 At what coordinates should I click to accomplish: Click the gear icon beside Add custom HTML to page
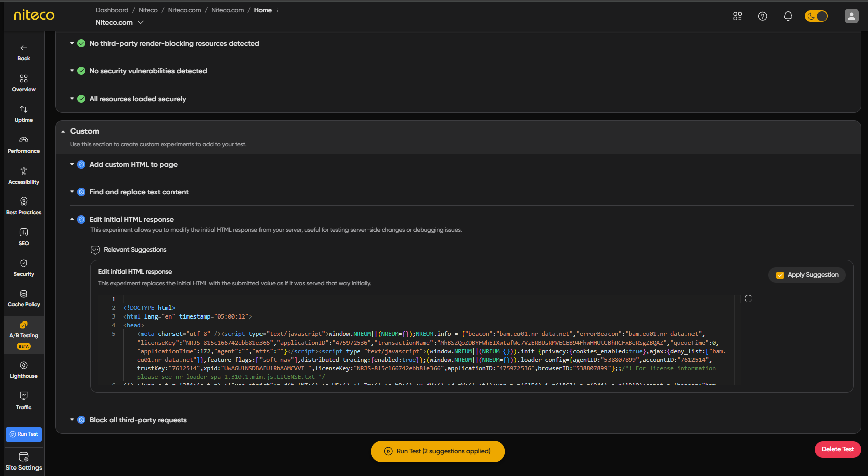click(x=81, y=164)
